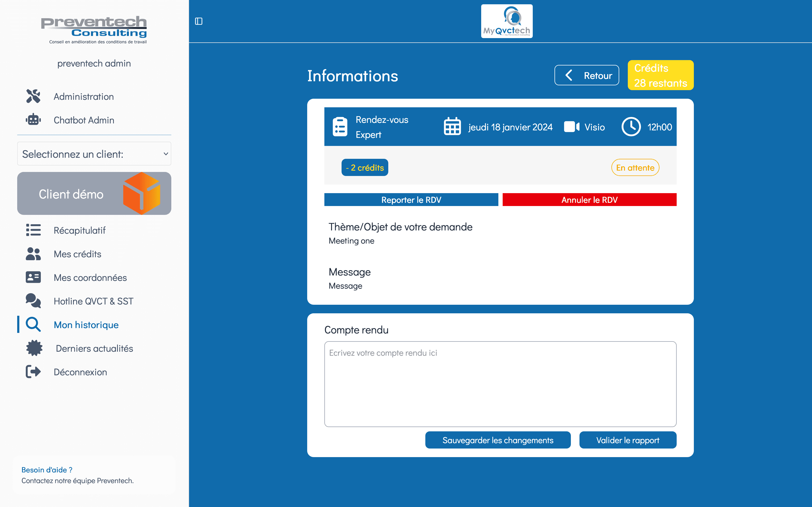Open Récapitulatif list icon

[33, 230]
